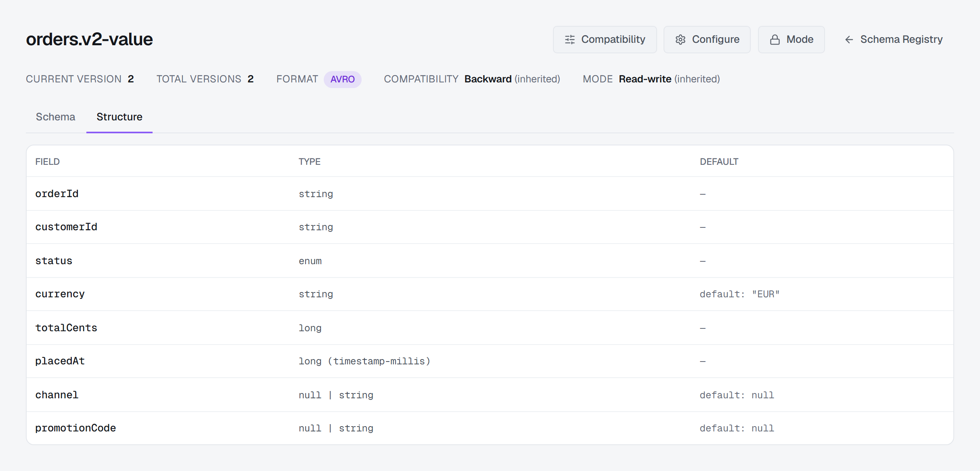Click the long type in totalCents row

click(x=310, y=328)
